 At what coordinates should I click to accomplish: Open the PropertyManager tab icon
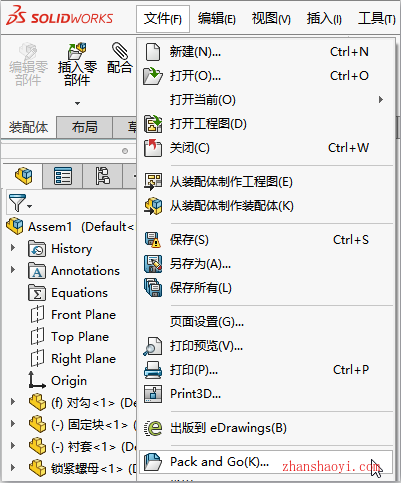pos(63,176)
